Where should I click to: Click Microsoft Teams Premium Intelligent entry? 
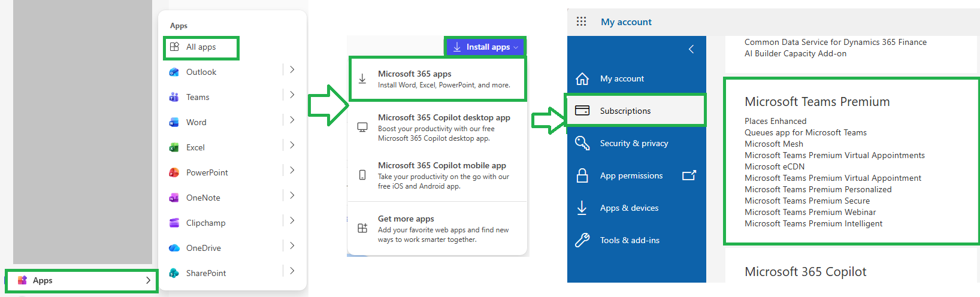coord(813,223)
